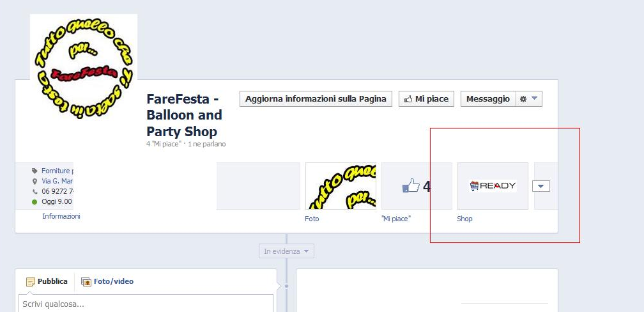Click the location pin icon beside address

click(x=34, y=181)
